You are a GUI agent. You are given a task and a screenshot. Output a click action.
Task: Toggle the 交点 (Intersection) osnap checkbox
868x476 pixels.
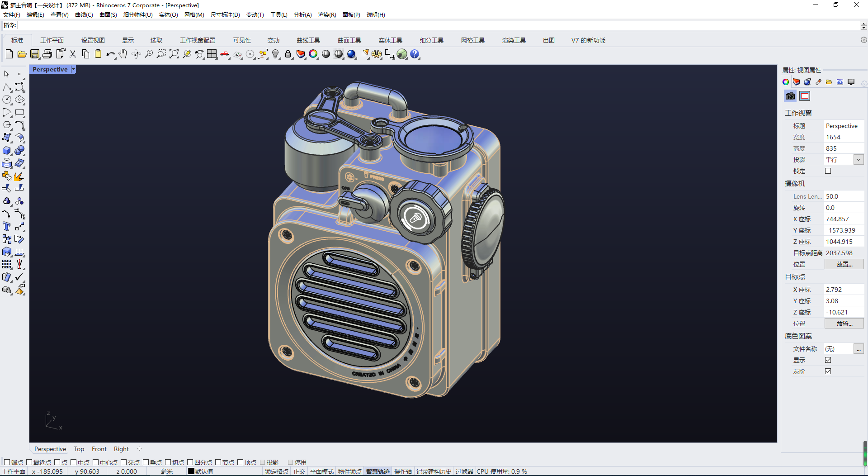click(x=123, y=462)
